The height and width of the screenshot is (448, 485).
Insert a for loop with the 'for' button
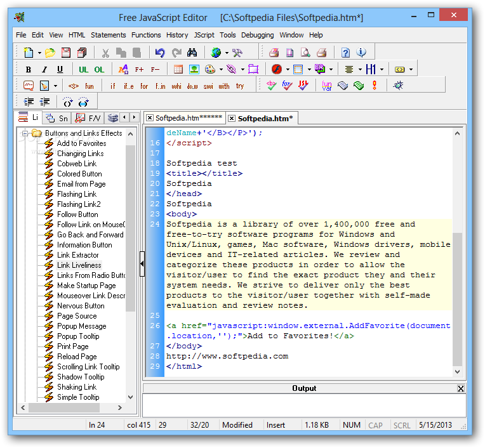click(144, 86)
